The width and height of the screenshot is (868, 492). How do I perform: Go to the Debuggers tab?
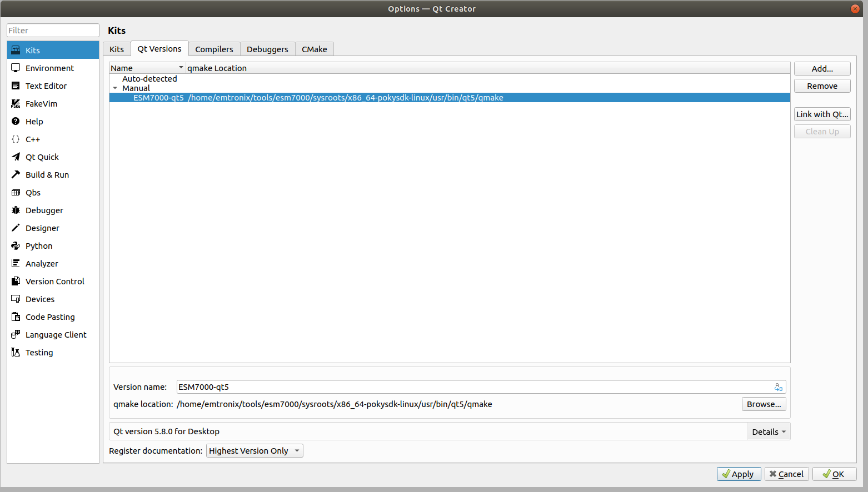click(267, 49)
